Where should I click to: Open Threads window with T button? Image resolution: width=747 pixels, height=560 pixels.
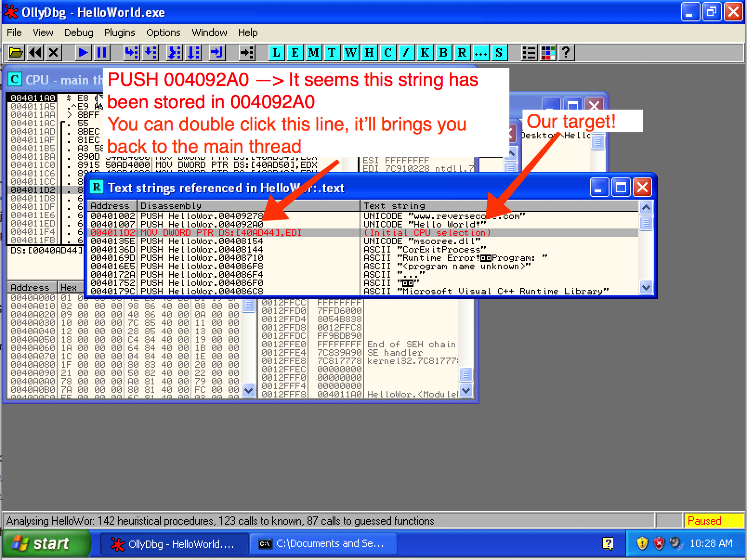click(332, 52)
